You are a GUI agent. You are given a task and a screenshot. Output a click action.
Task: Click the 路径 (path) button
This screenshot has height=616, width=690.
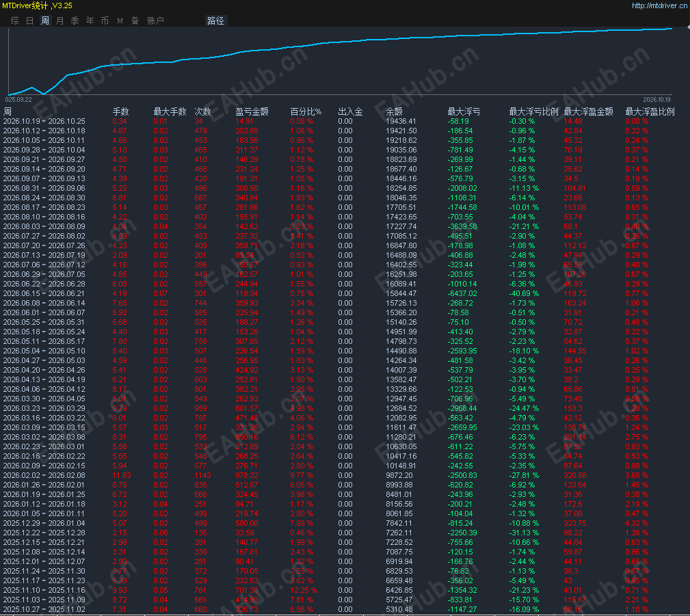click(215, 21)
